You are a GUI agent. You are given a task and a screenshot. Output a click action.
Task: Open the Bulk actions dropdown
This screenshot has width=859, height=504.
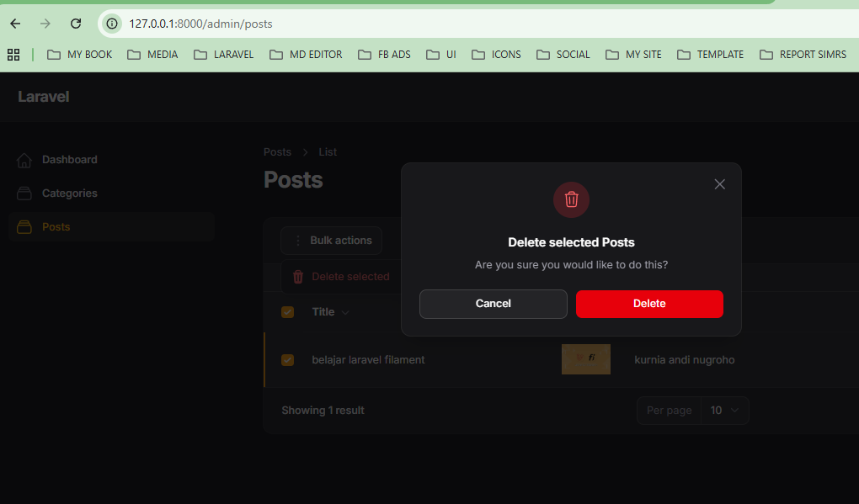tap(331, 241)
